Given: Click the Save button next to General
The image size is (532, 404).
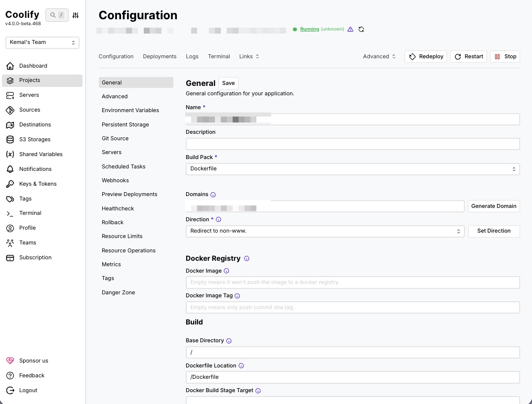Looking at the screenshot, I should [x=228, y=83].
